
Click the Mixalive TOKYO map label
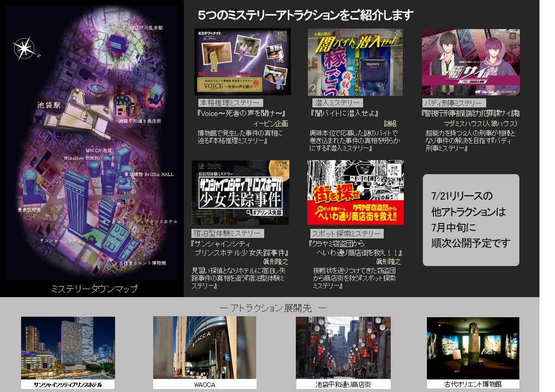coord(82,158)
